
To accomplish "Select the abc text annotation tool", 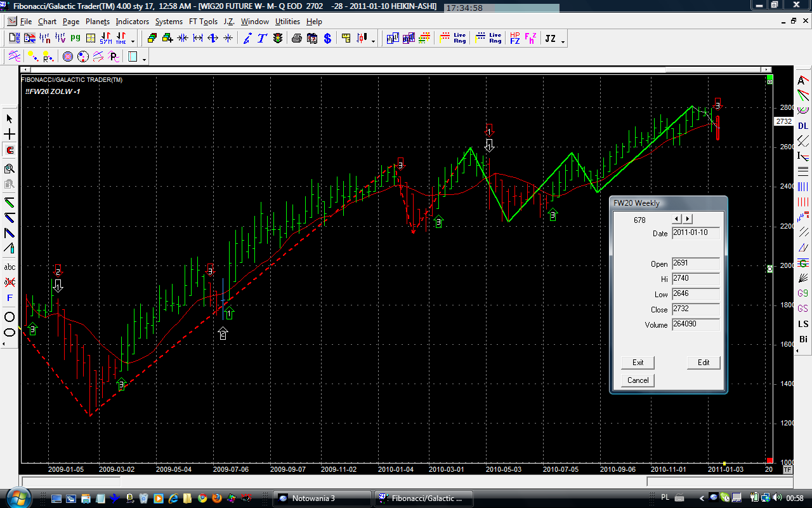I will [10, 267].
